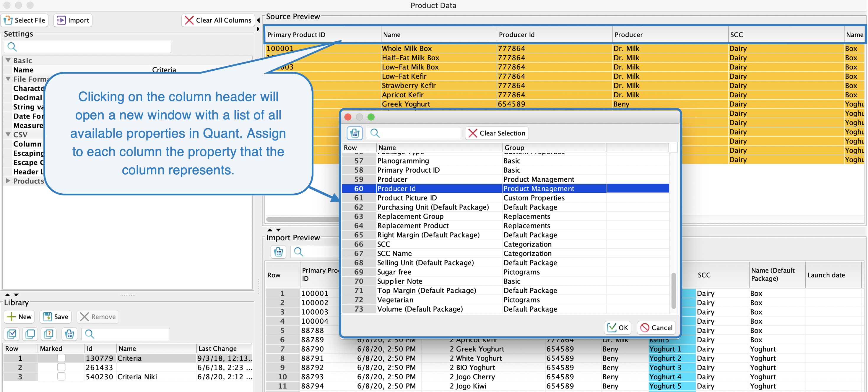Screen dimensions: 868x392
Task: Select Volume (Default Package) property row
Action: 505,309
